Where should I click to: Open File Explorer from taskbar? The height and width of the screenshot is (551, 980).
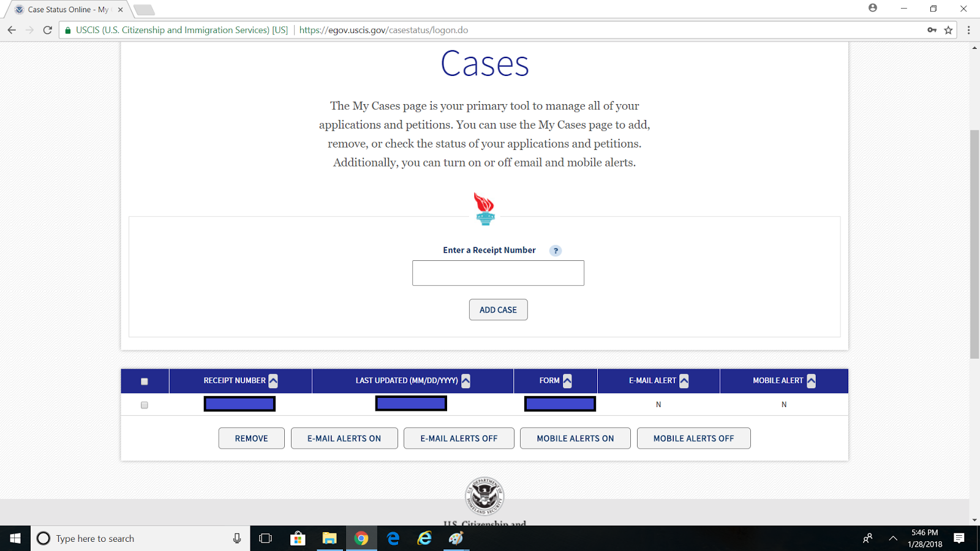(x=330, y=538)
